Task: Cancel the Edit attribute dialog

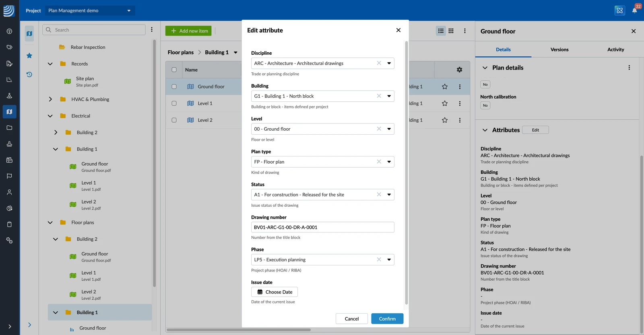Action: click(352, 319)
